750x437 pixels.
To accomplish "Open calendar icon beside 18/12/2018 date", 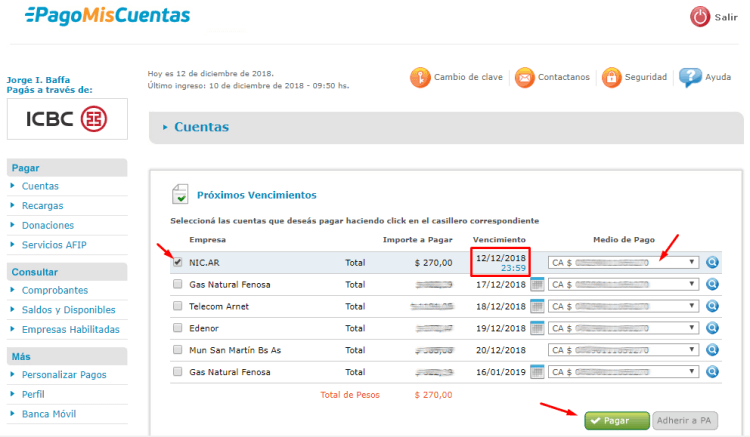I will coord(537,306).
